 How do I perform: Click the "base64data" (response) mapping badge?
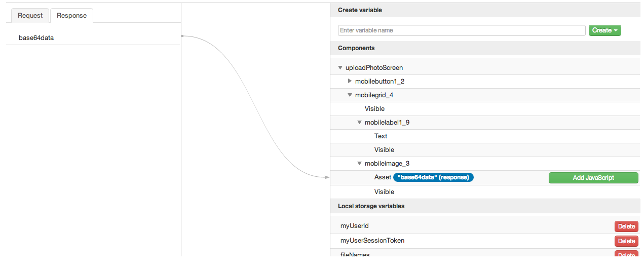[x=433, y=177]
